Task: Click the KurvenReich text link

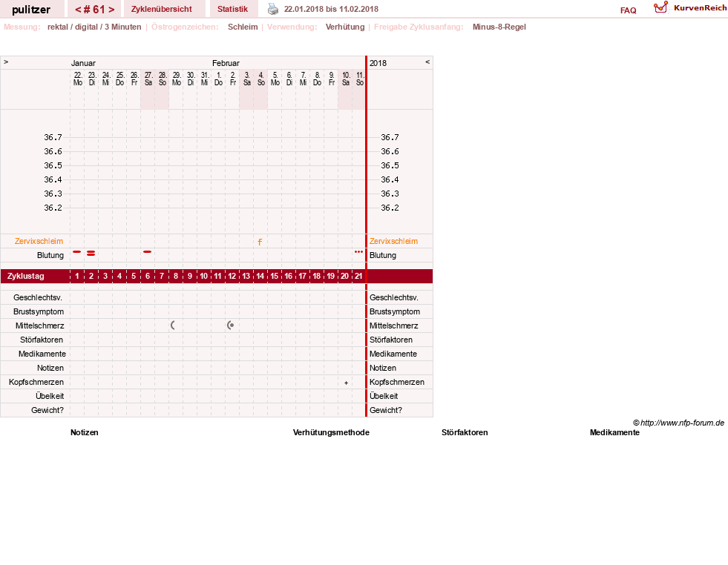Action: pyautogui.click(x=700, y=8)
